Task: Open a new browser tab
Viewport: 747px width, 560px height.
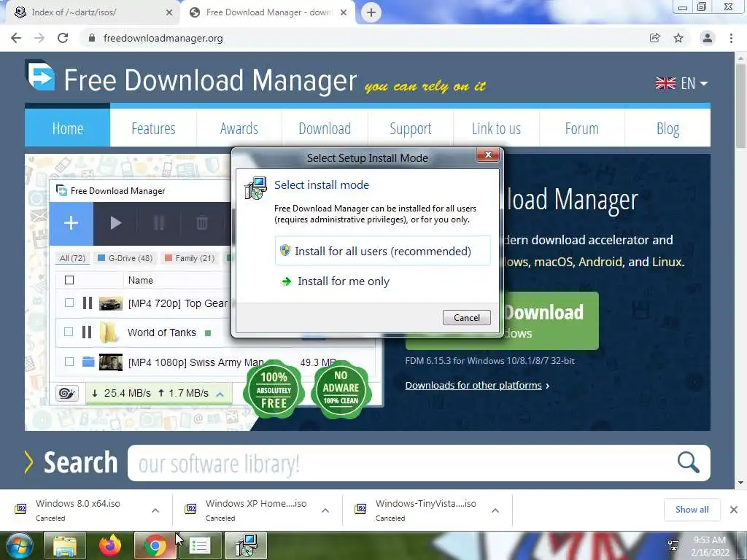Action: pyautogui.click(x=371, y=13)
